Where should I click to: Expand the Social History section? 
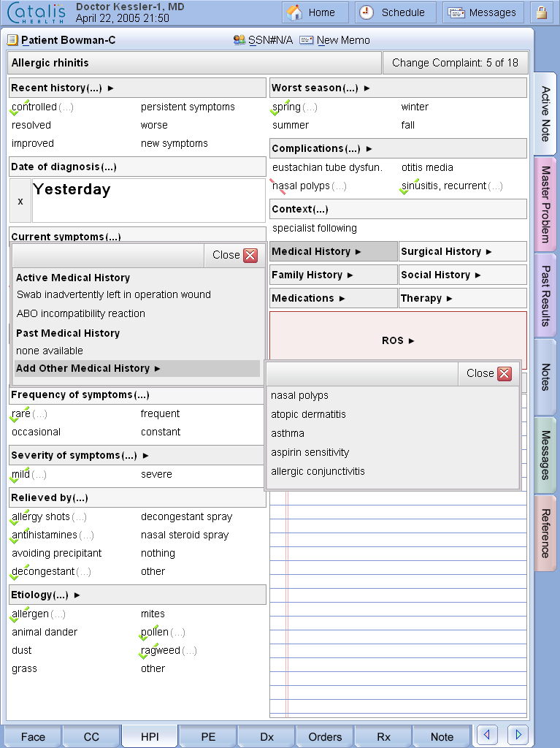pyautogui.click(x=463, y=275)
